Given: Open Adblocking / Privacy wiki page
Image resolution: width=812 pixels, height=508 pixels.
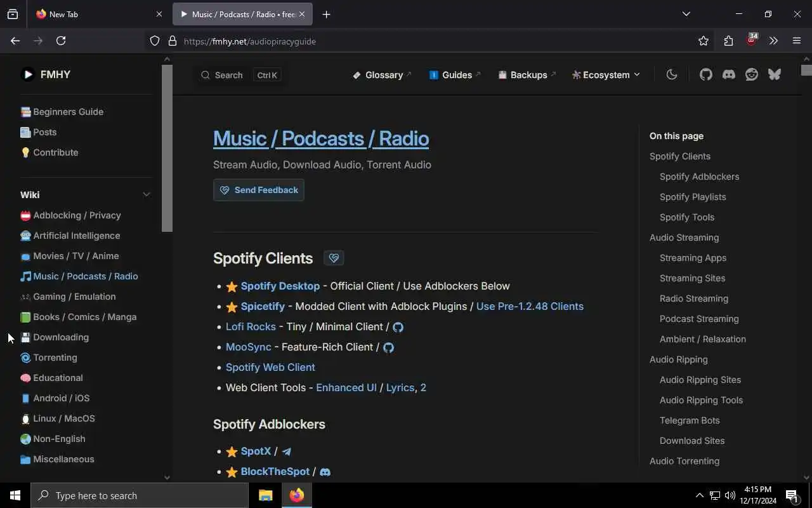Looking at the screenshot, I should (x=70, y=215).
